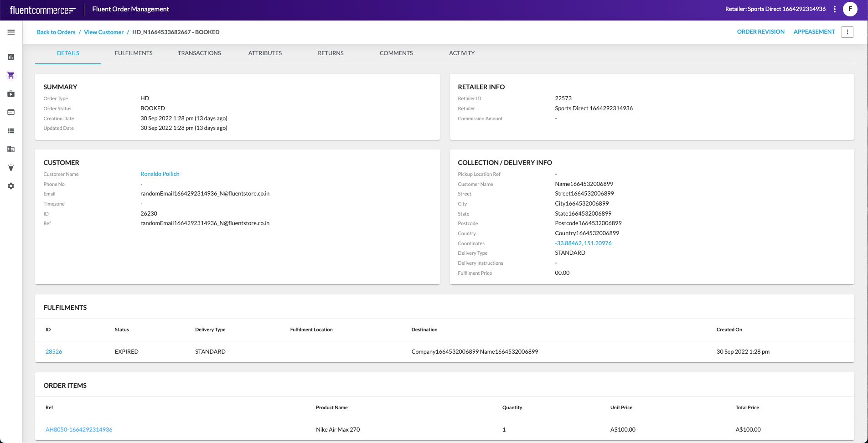Open customer Ronaldo Pollich link

[x=160, y=174]
